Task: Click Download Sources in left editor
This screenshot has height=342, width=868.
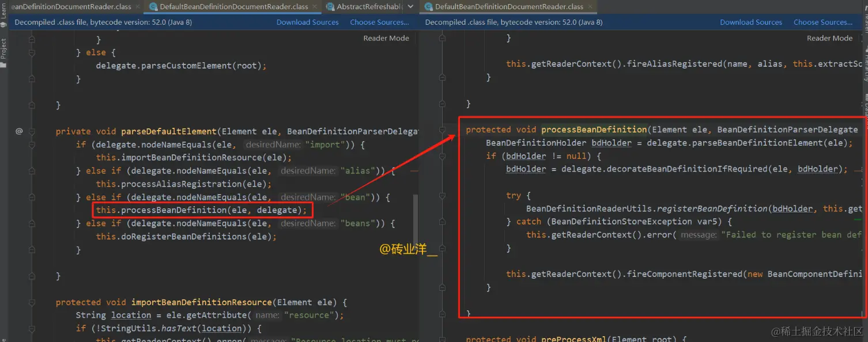Action: [x=308, y=22]
